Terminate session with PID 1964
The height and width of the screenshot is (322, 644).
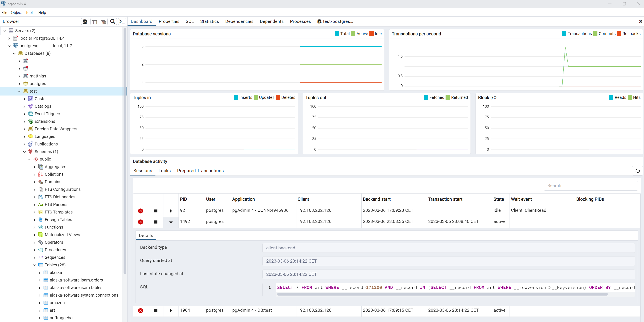coord(141,311)
